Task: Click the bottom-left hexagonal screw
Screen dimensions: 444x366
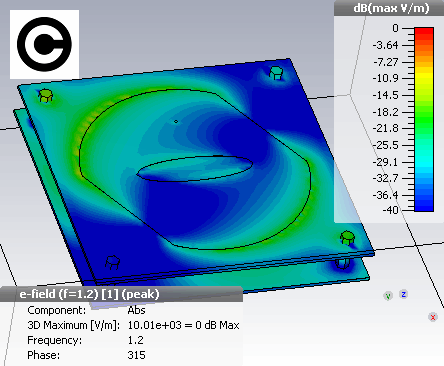Action: coord(112,262)
